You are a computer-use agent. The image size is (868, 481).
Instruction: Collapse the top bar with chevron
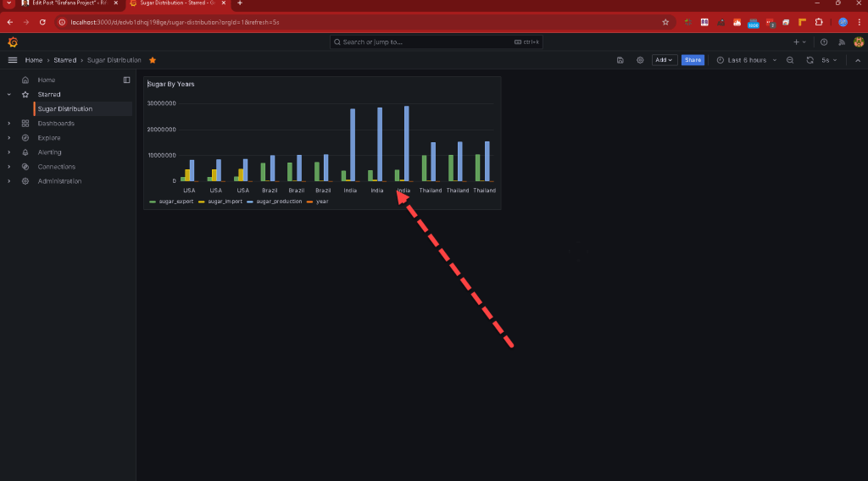tap(858, 60)
